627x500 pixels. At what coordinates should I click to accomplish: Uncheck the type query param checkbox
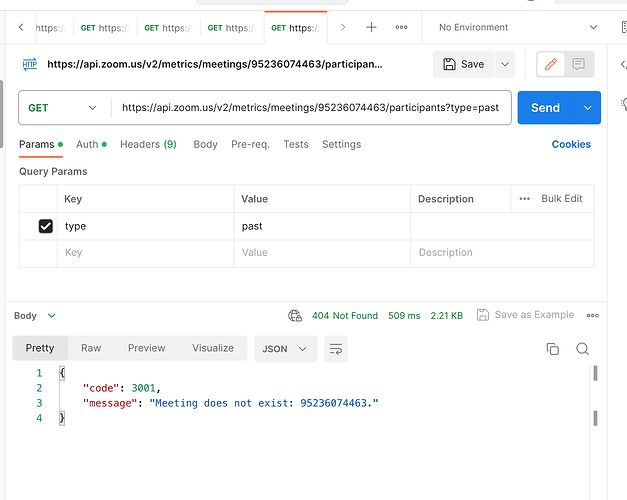point(46,226)
